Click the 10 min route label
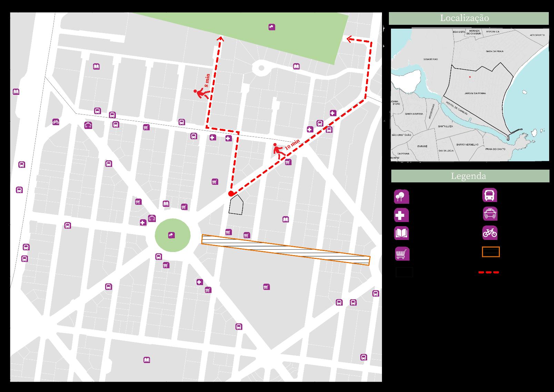Viewport: 554px width, 392px height. click(x=292, y=144)
